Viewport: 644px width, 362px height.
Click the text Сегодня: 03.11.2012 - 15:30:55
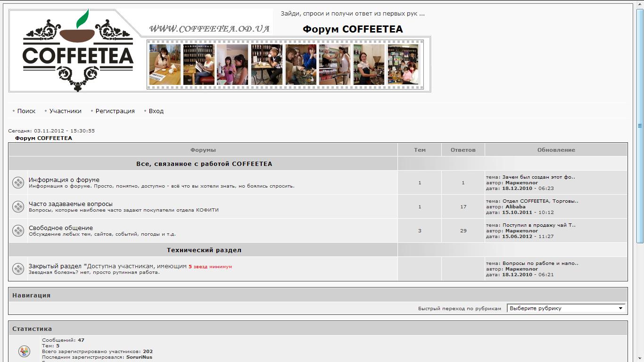[51, 131]
